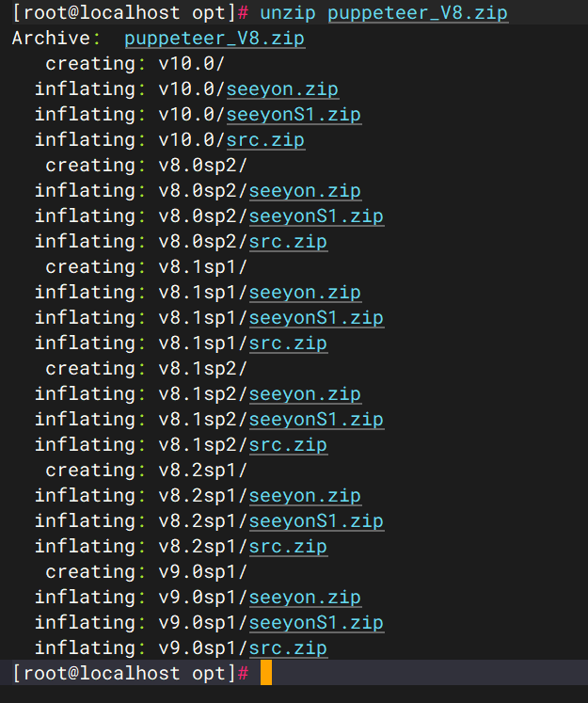
Task: Click puppeteer_V8.zip link in the unzip command
Action: point(417,13)
